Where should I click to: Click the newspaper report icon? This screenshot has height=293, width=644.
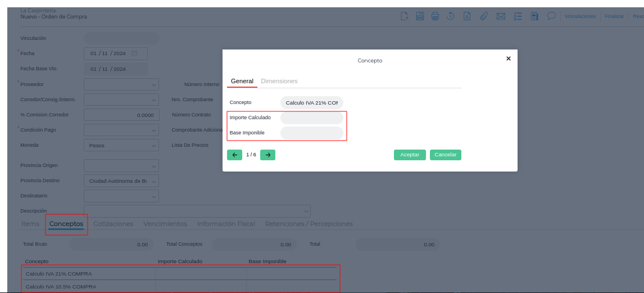[534, 16]
